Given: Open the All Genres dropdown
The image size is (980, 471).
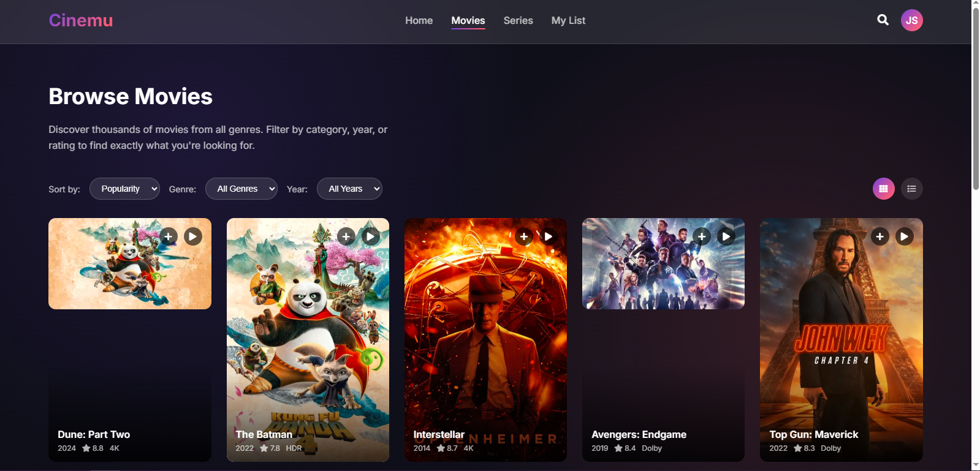Looking at the screenshot, I should 241,189.
